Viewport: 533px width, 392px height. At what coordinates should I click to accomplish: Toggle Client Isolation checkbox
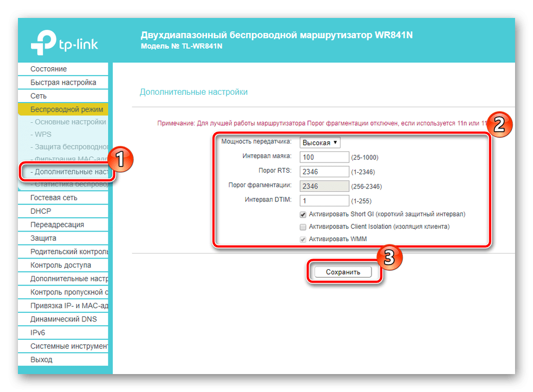pyautogui.click(x=304, y=227)
